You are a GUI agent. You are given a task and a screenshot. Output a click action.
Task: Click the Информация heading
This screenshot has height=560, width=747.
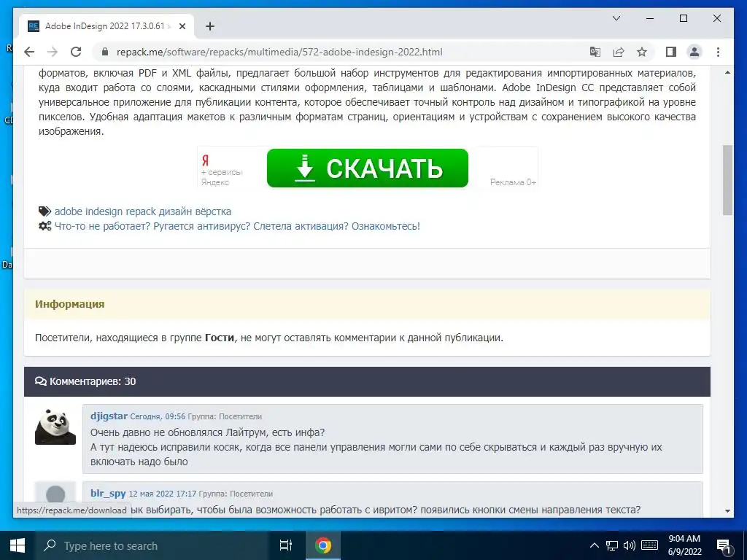click(x=69, y=304)
